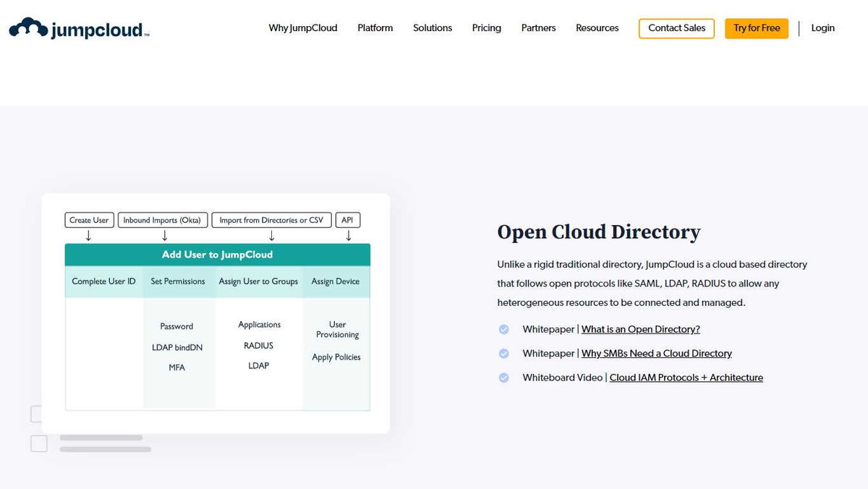Click the "Contact Sales" button
Image resolution: width=868 pixels, height=489 pixels.
[676, 28]
